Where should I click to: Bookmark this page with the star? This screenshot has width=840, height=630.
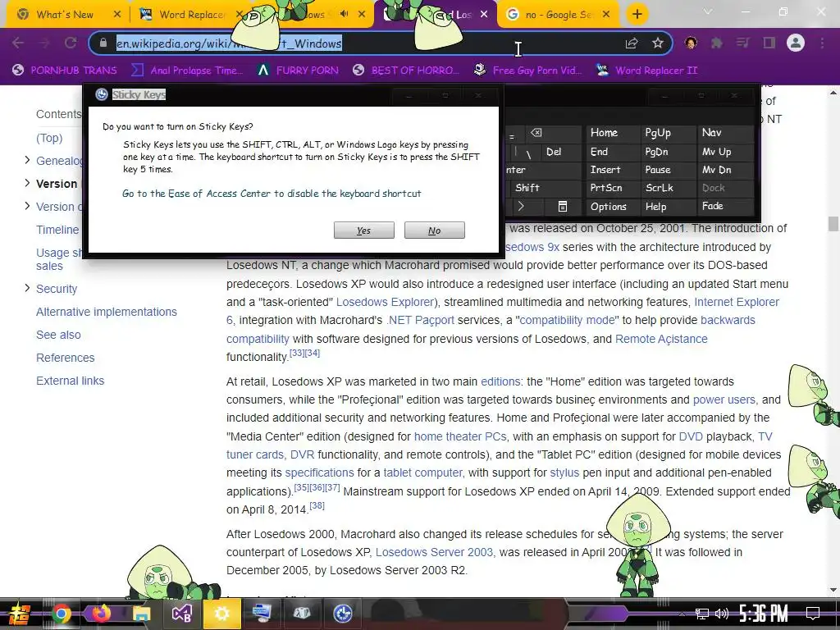pos(658,43)
